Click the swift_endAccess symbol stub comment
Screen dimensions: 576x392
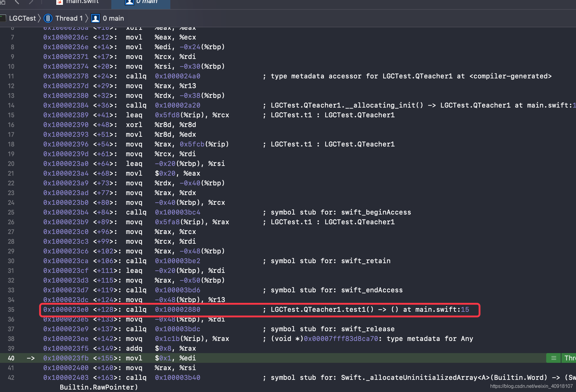[337, 290]
